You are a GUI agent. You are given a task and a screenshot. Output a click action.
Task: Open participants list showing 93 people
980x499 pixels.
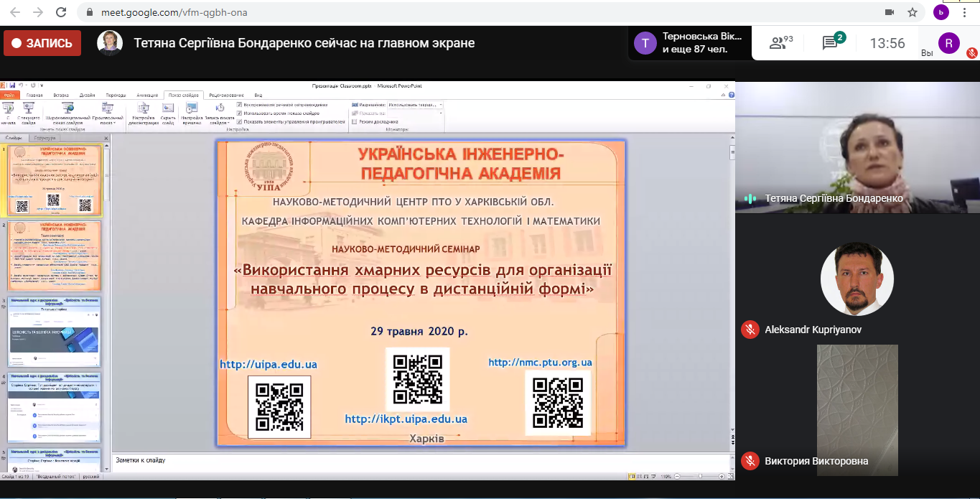tap(781, 43)
